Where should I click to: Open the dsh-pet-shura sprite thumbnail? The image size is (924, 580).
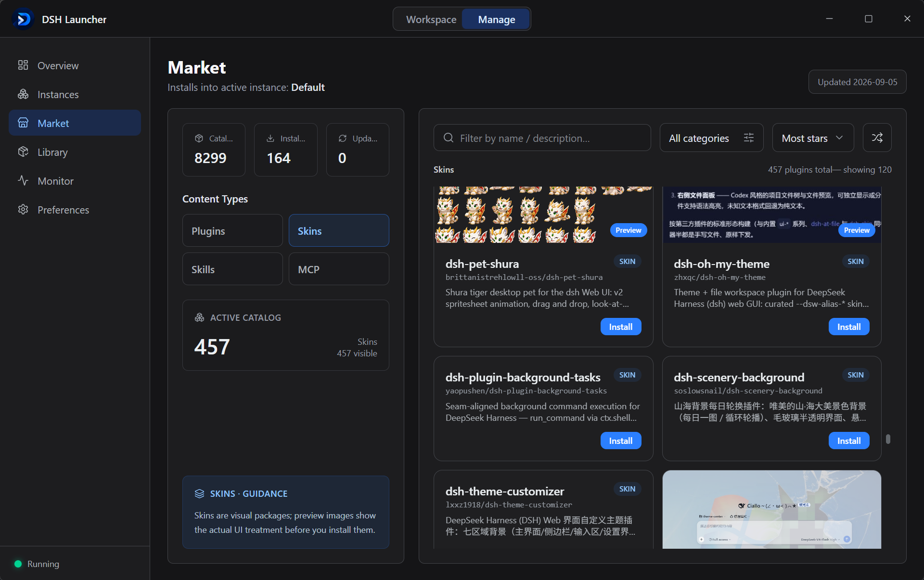pos(543,214)
